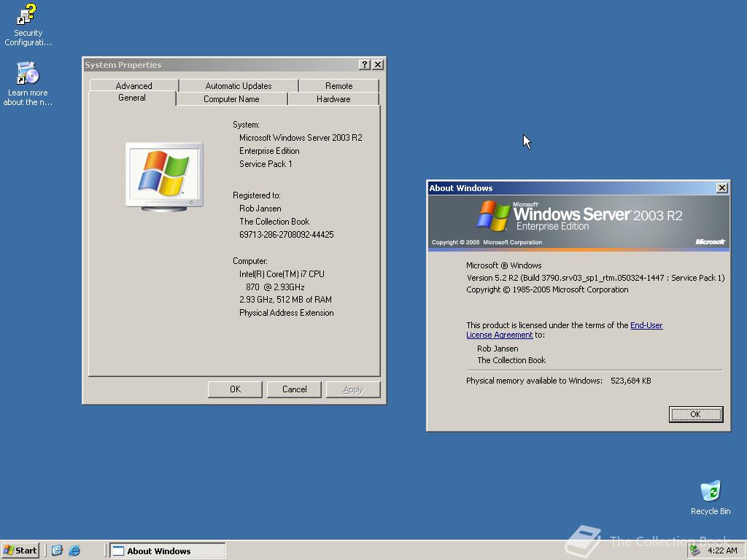Click the Show Desktop Quick Launch icon
The width and height of the screenshot is (747, 560).
tap(57, 551)
